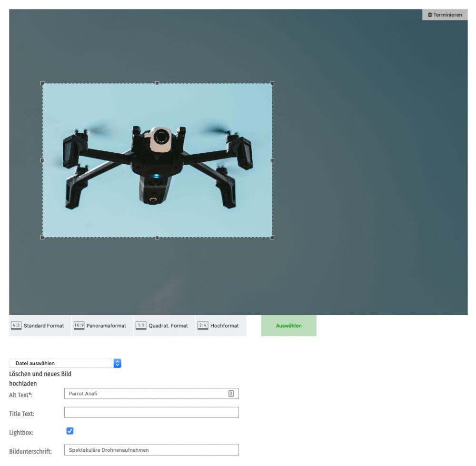Click the Bildunterschrift caption field

click(x=151, y=450)
